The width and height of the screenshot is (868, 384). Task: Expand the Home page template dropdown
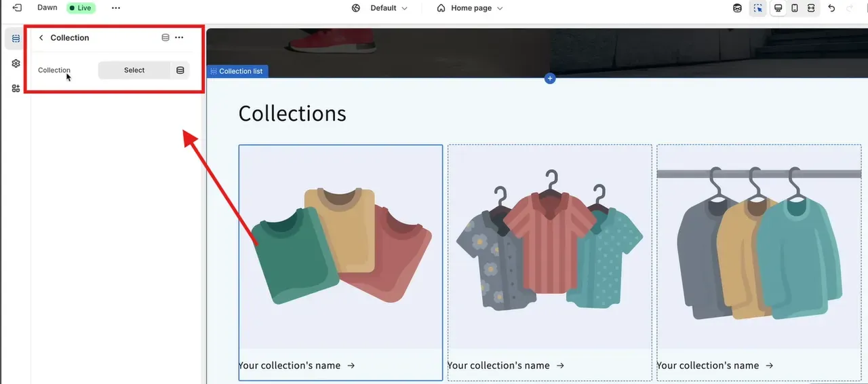click(x=470, y=8)
